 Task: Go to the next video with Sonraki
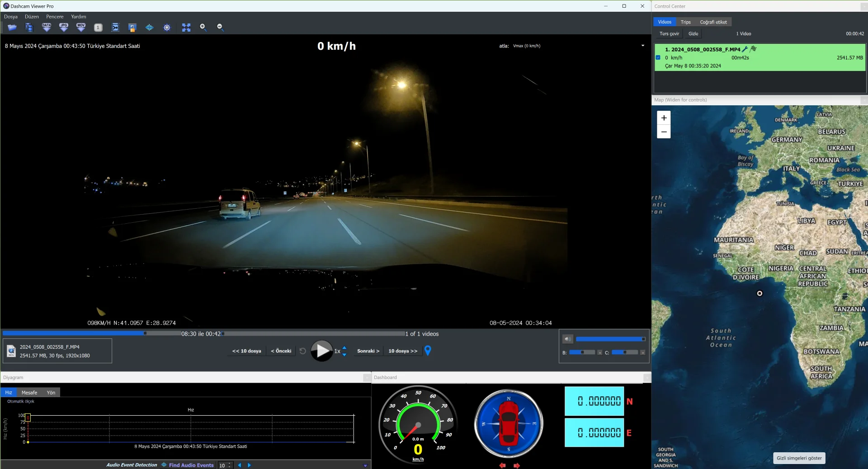tap(368, 351)
